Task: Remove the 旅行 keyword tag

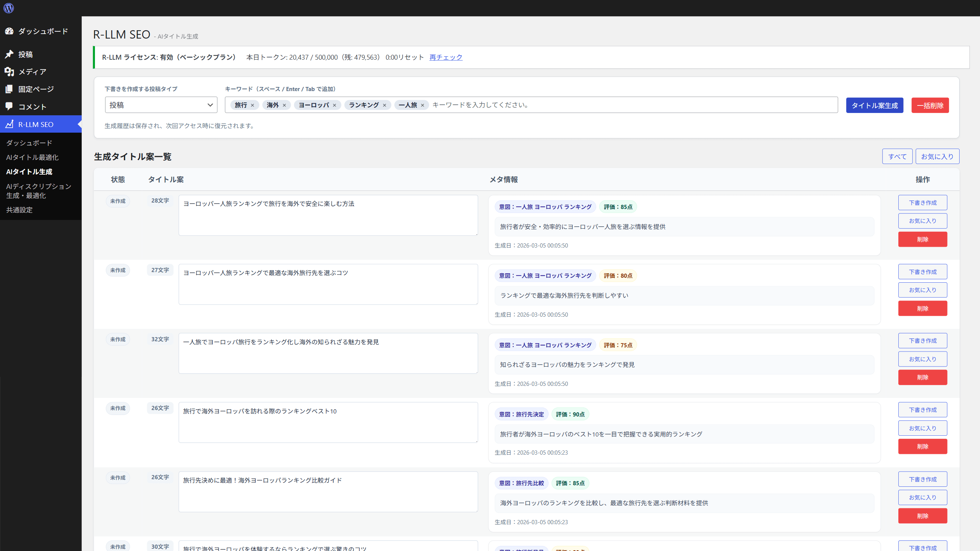Action: point(252,105)
